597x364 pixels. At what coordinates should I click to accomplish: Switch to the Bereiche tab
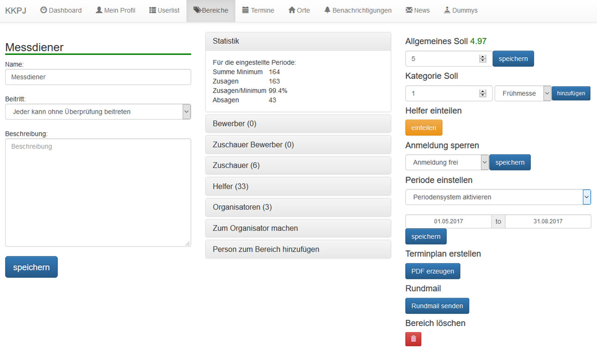[x=211, y=10]
